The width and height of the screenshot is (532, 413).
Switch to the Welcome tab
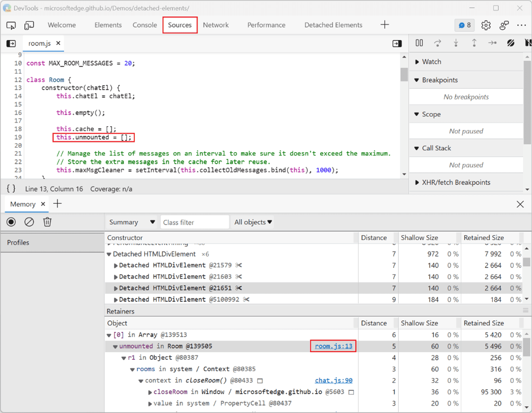click(x=62, y=25)
